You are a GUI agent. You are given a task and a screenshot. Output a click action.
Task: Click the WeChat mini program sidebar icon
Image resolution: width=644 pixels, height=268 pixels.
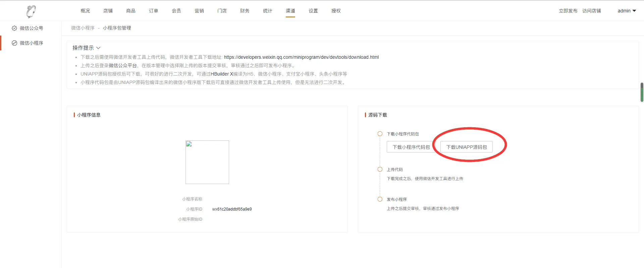coord(14,43)
